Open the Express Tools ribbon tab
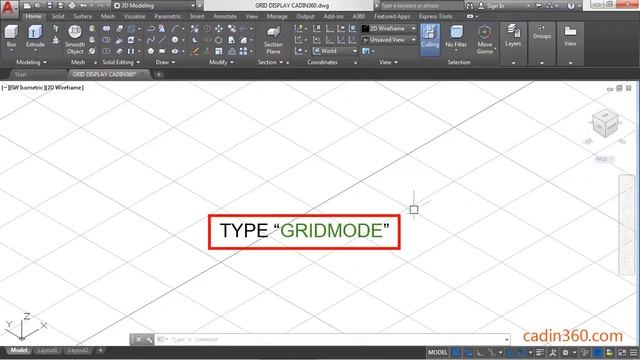The width and height of the screenshot is (640, 360). tap(436, 16)
